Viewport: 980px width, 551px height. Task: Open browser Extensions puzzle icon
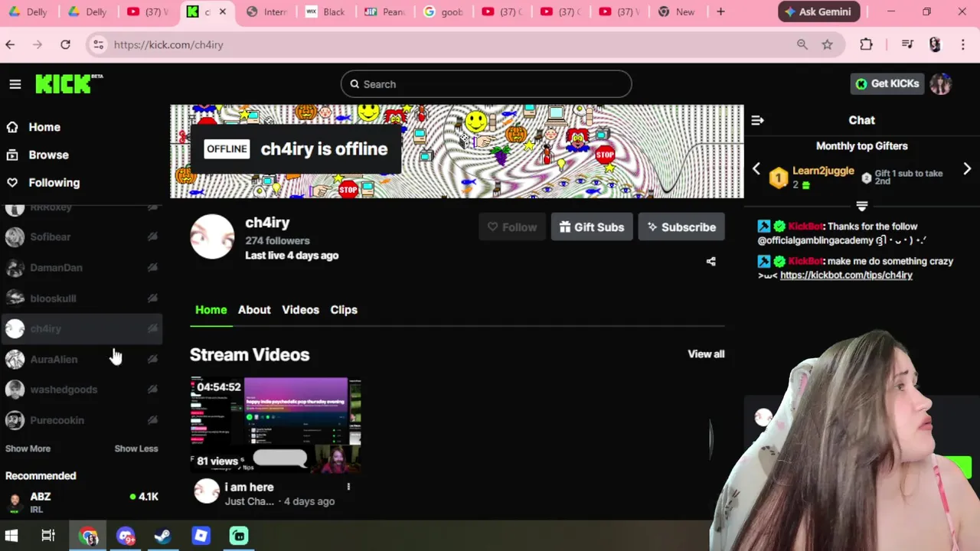(866, 44)
